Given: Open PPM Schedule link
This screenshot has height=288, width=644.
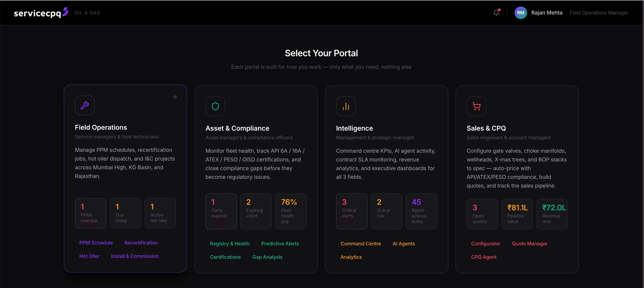Looking at the screenshot, I should tap(96, 243).
